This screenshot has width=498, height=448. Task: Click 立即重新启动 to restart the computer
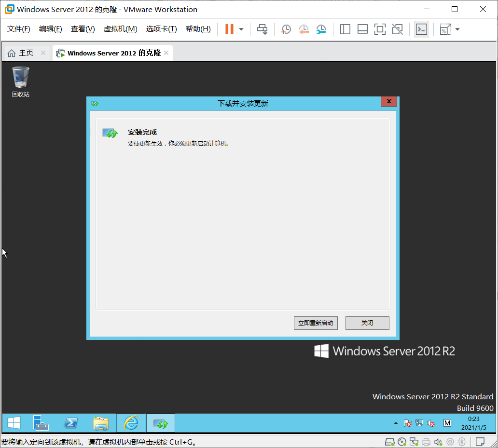coord(316,323)
